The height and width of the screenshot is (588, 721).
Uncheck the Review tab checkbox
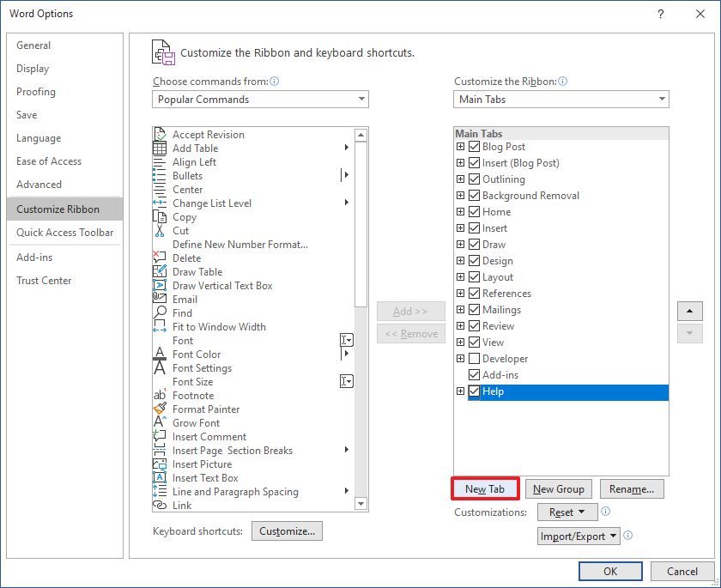475,326
